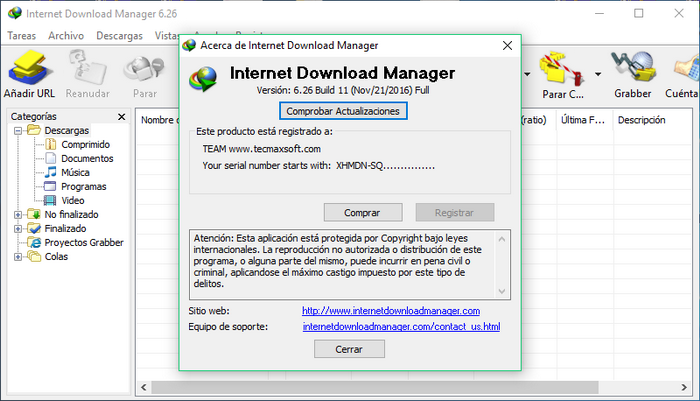
Task: Maximize the Internet Download Manager window
Action: click(x=639, y=13)
